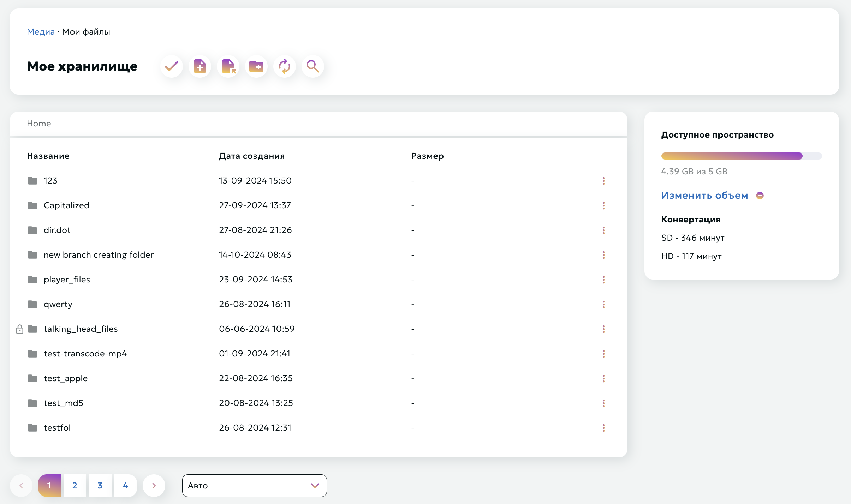Open three-dot menu for testfol folder
Screen dimensions: 851x504
(603, 428)
